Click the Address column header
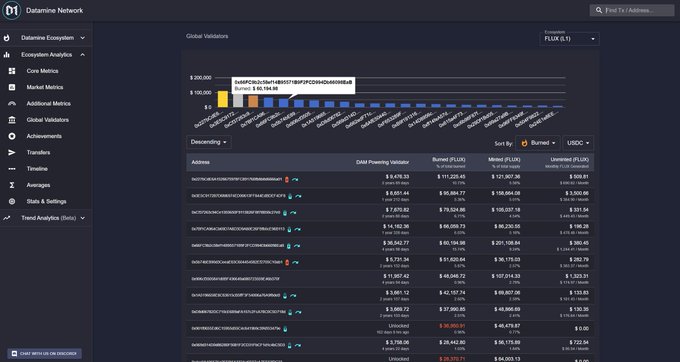Screen dimensions: 680x362 click(200, 162)
